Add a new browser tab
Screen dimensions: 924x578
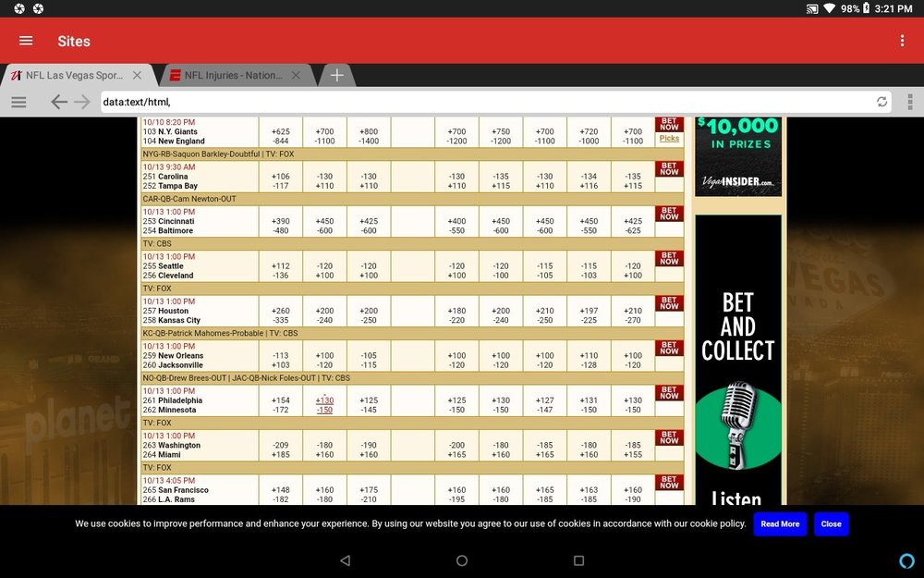click(336, 75)
